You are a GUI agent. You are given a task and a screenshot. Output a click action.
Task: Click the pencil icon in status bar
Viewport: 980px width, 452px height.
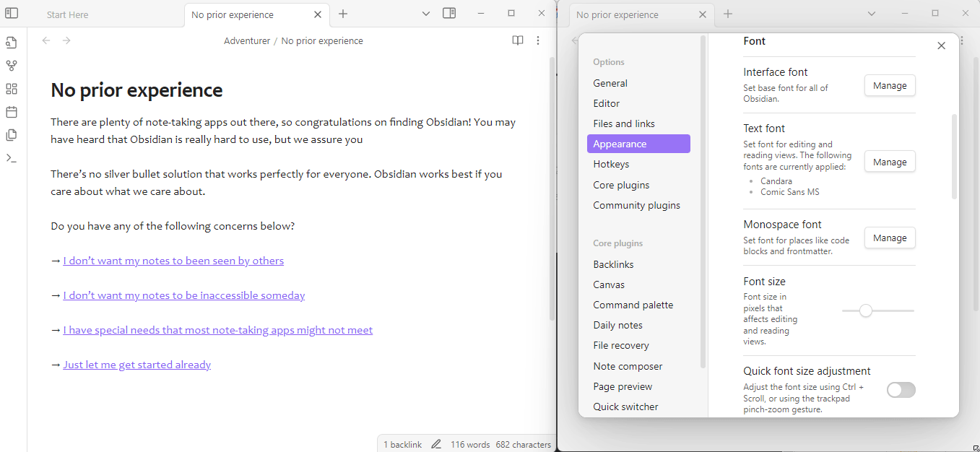point(436,445)
